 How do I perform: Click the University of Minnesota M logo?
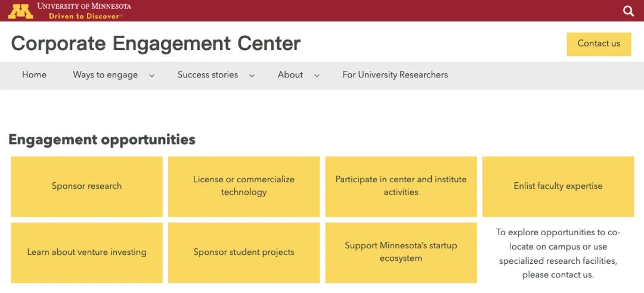(20, 11)
